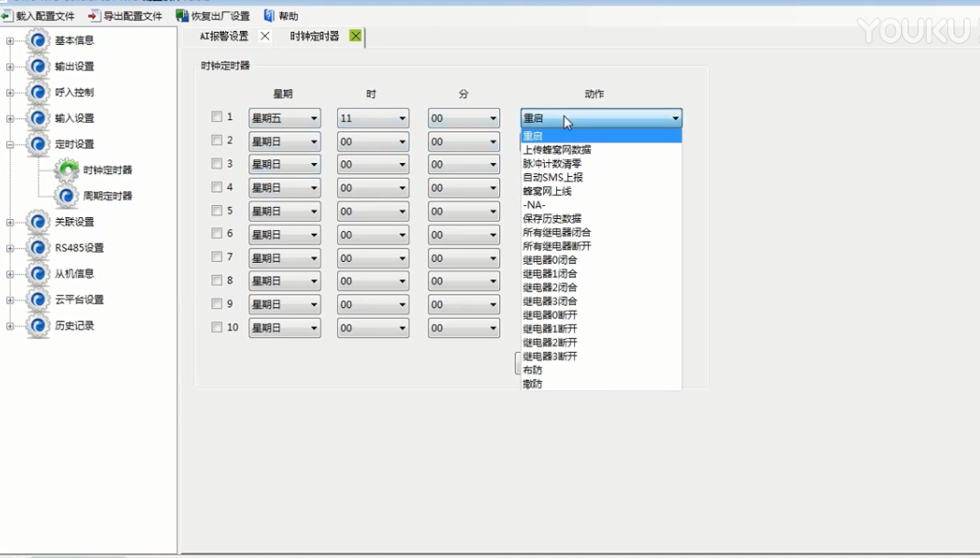
Task: Check the checkbox for timer row 10
Action: click(x=217, y=327)
